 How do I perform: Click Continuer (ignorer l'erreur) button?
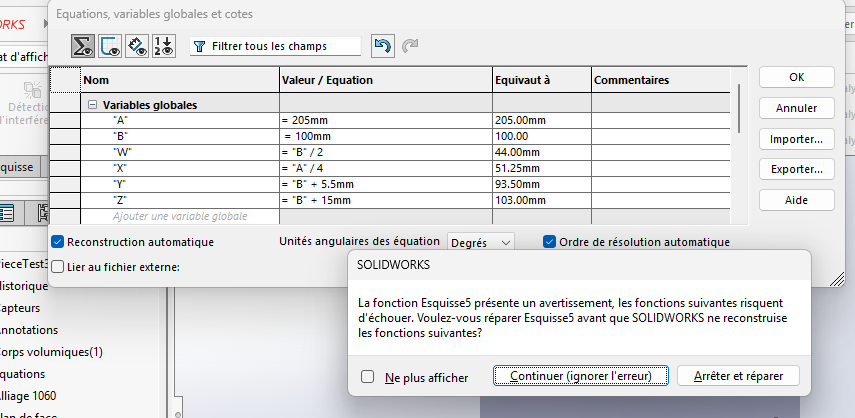[580, 376]
